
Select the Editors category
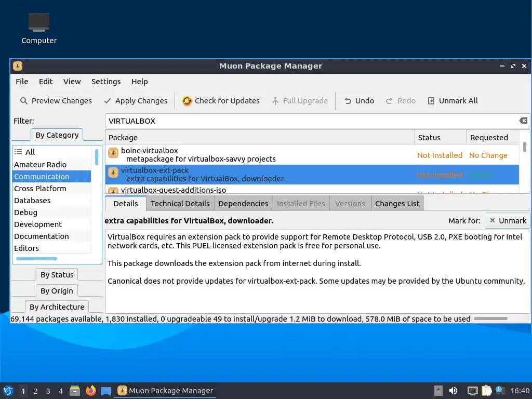(51, 248)
